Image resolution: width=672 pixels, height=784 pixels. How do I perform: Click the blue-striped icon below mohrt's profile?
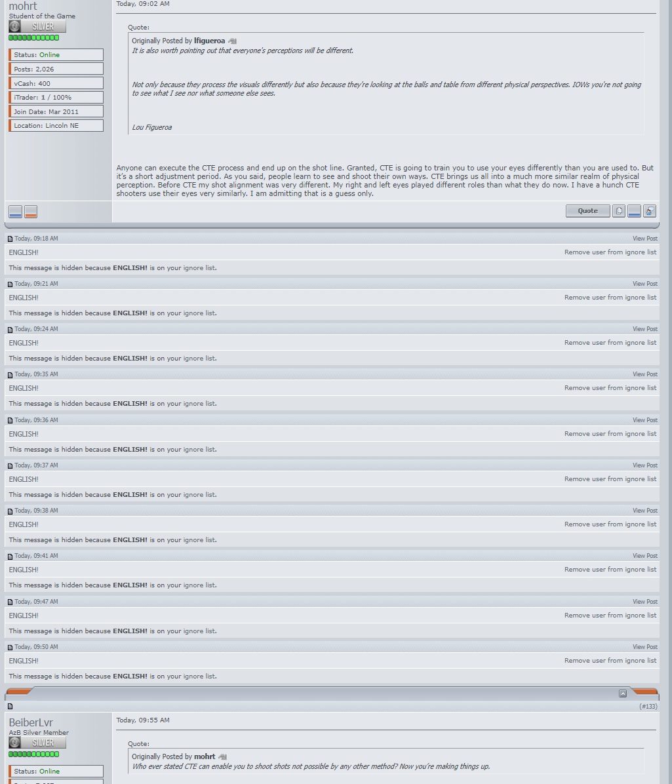[x=16, y=212]
